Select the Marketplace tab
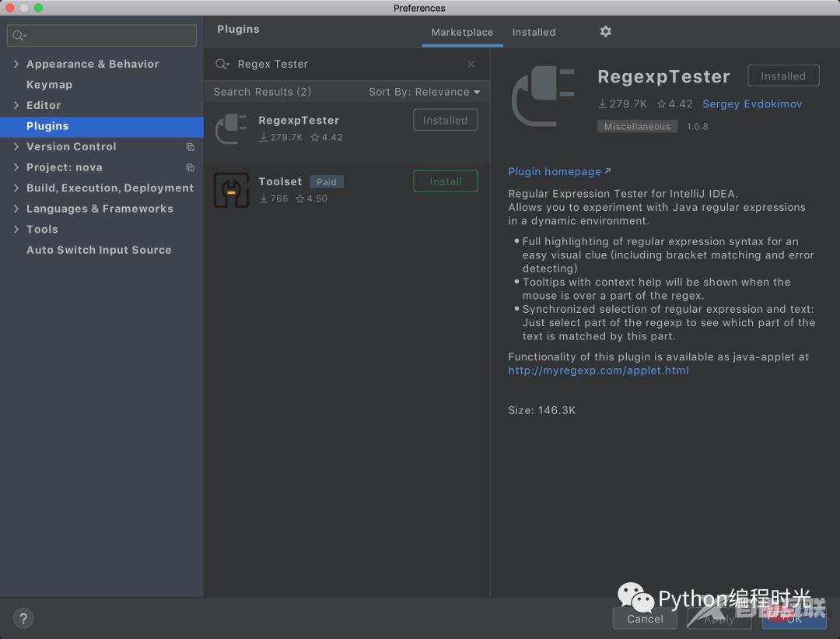The height and width of the screenshot is (639, 840). point(462,32)
